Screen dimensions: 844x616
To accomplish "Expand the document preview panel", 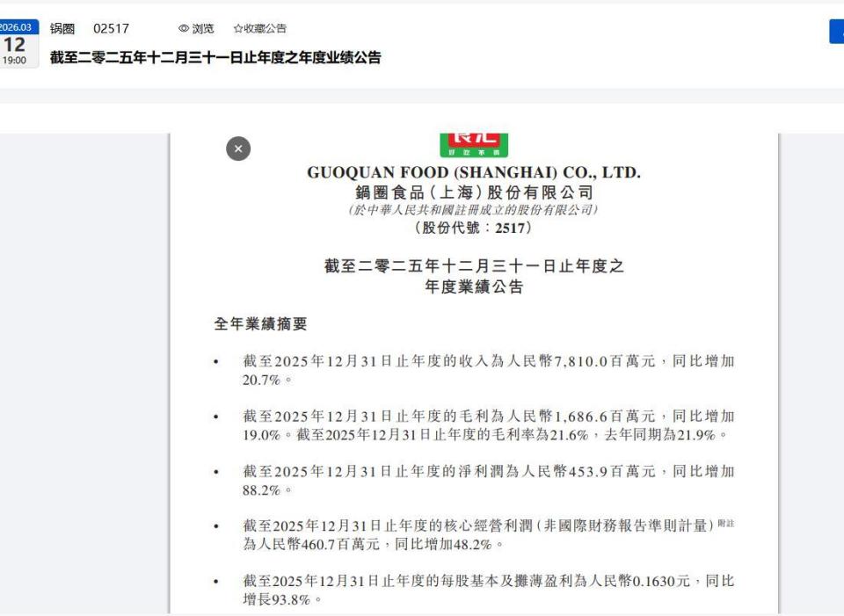I will pos(475,369).
